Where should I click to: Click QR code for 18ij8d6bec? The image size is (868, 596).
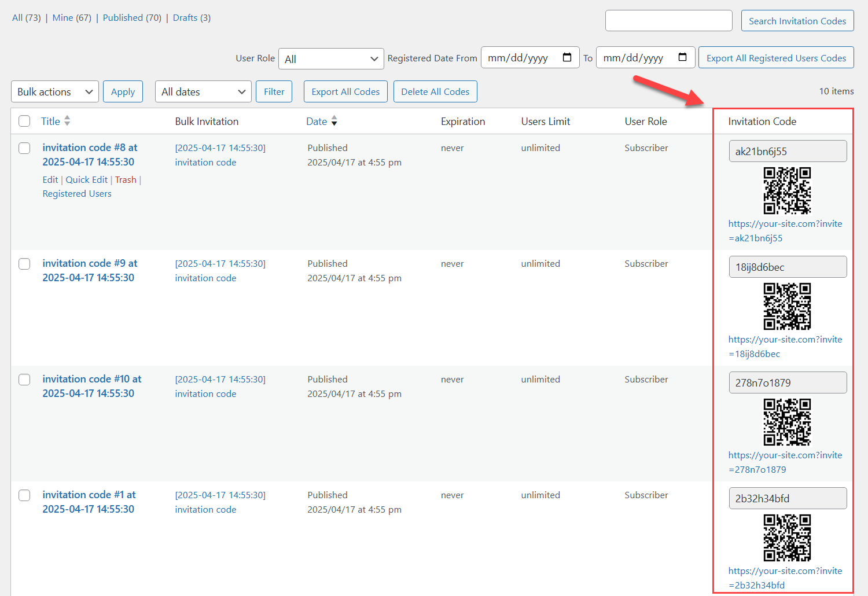pyautogui.click(x=787, y=307)
